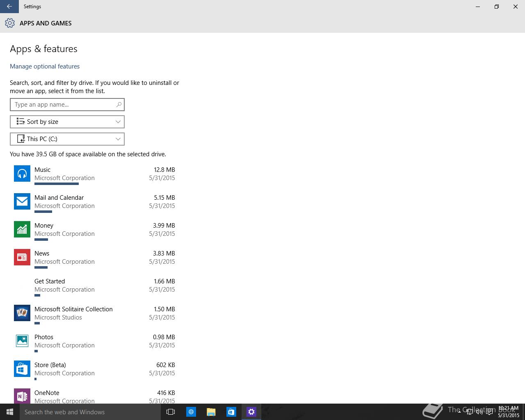Click the search magnifier in app name box

pyautogui.click(x=119, y=105)
